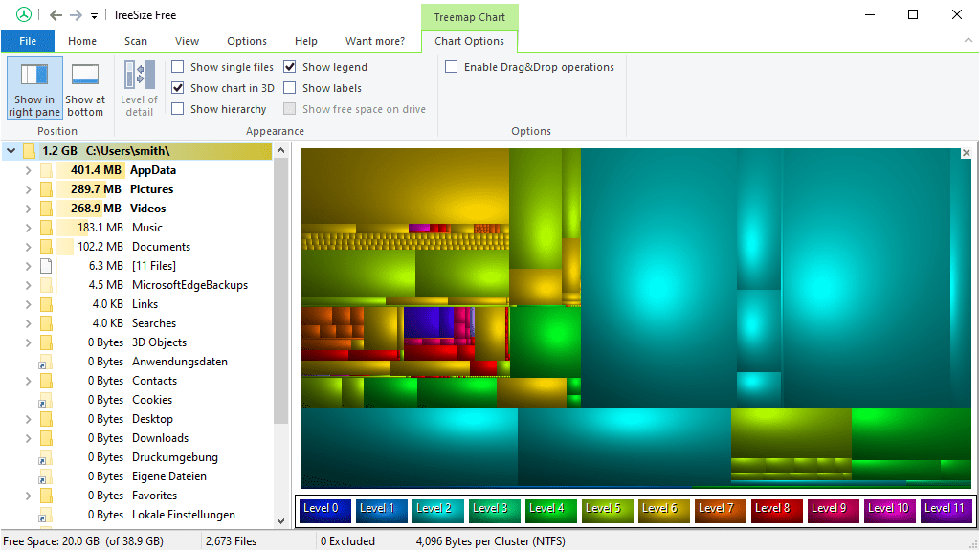Viewport: 980px width, 551px height.
Task: Expand the Videos folder tree entry
Action: pos(28,209)
